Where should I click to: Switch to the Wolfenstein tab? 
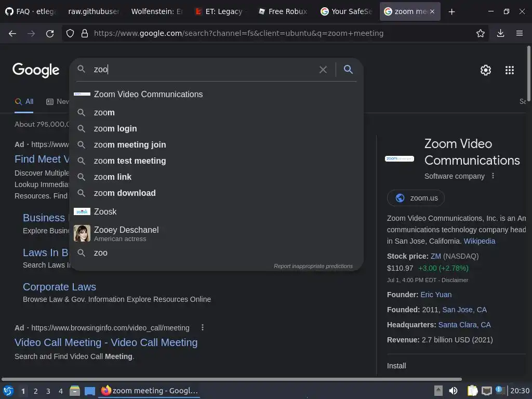pos(156,11)
